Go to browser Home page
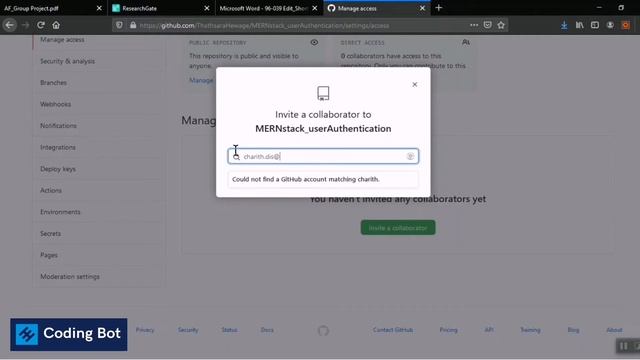Screen dimensions: 640x360 56,25
